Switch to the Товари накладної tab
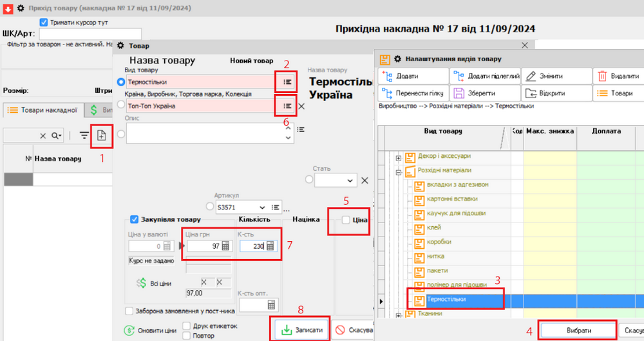 tap(43, 110)
